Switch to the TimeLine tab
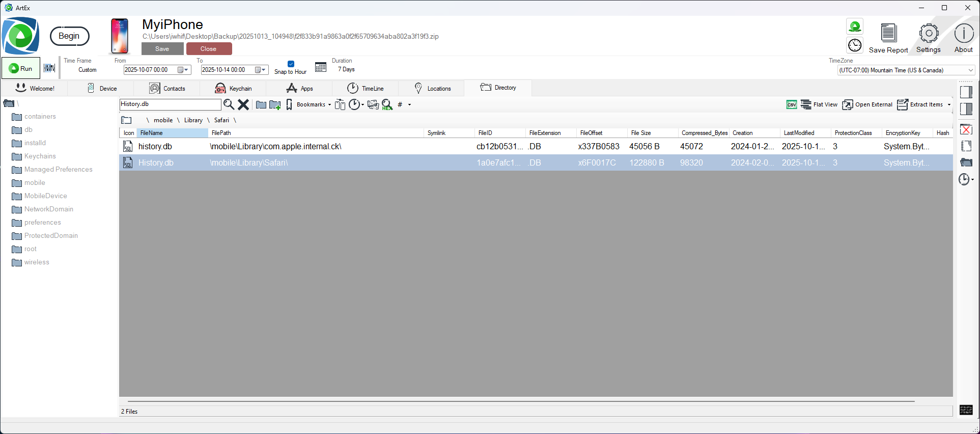This screenshot has width=980, height=434. point(366,88)
